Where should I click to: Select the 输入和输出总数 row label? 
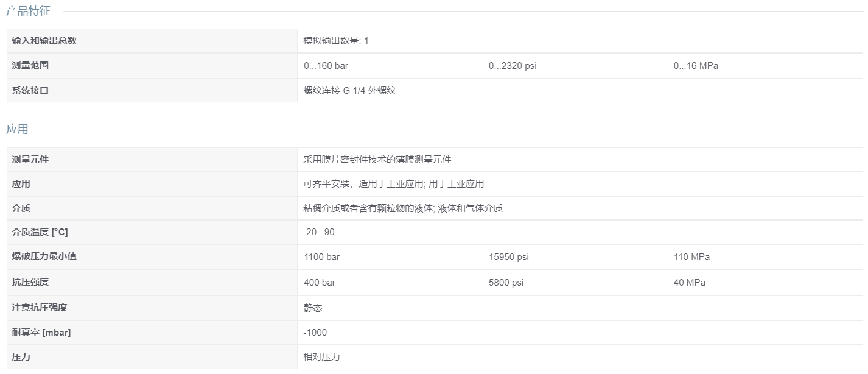[x=44, y=41]
